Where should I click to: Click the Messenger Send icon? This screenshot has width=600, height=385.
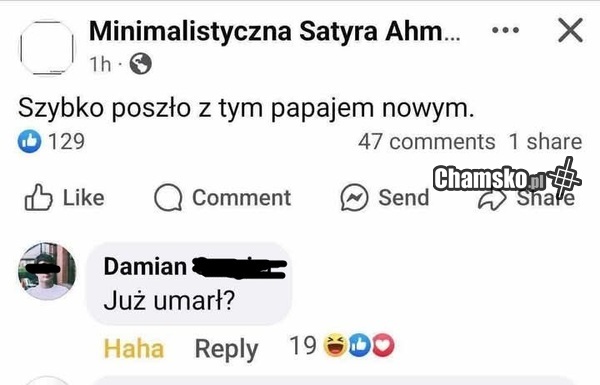click(x=354, y=198)
